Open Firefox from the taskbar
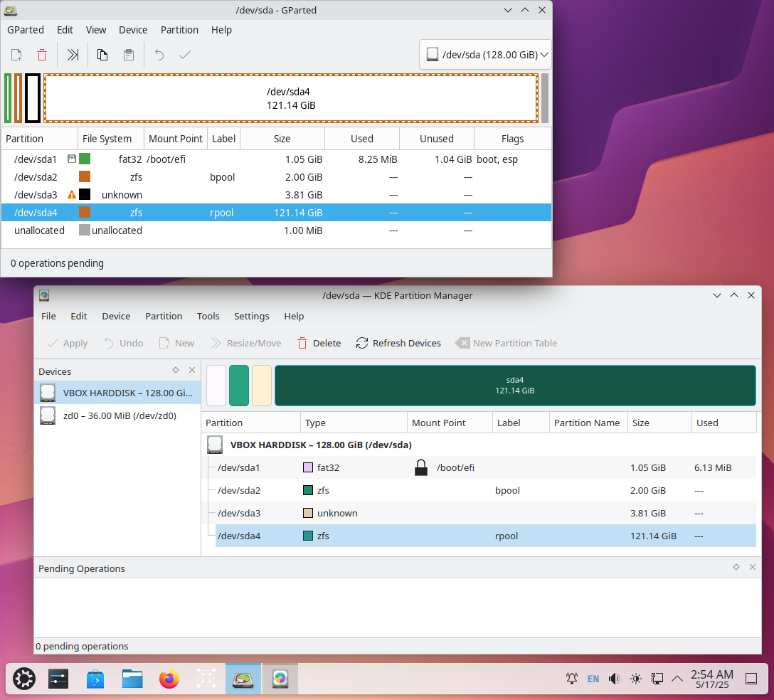The height and width of the screenshot is (700, 774). pos(169,679)
